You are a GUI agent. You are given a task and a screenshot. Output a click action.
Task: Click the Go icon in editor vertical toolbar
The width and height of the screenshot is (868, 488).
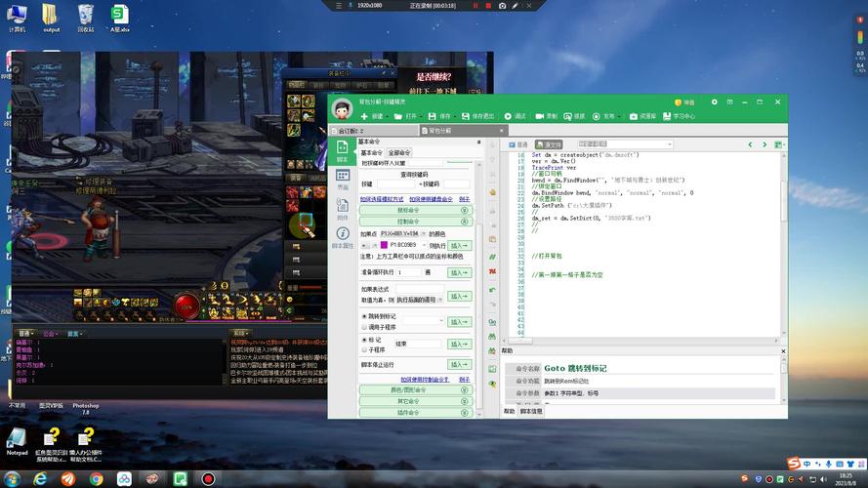(492, 322)
